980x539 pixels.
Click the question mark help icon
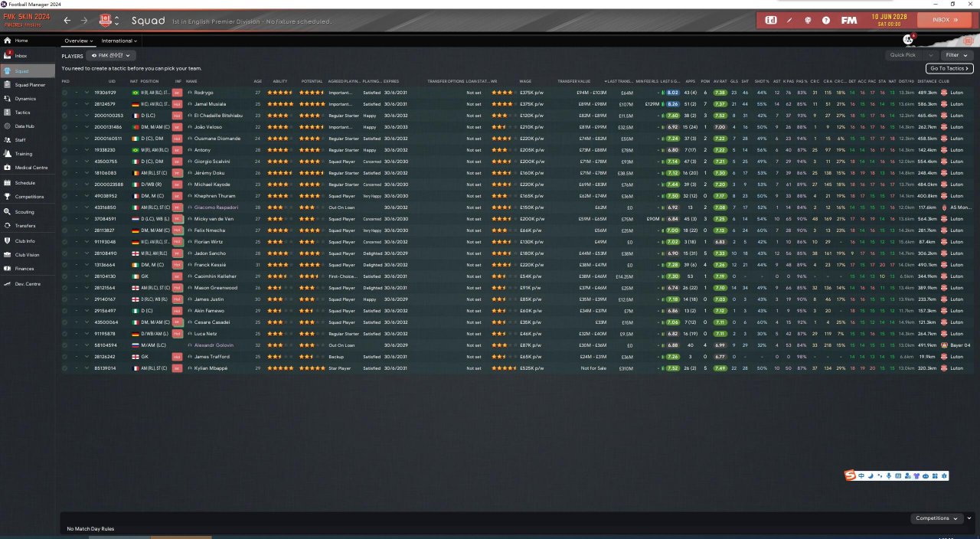click(x=826, y=20)
